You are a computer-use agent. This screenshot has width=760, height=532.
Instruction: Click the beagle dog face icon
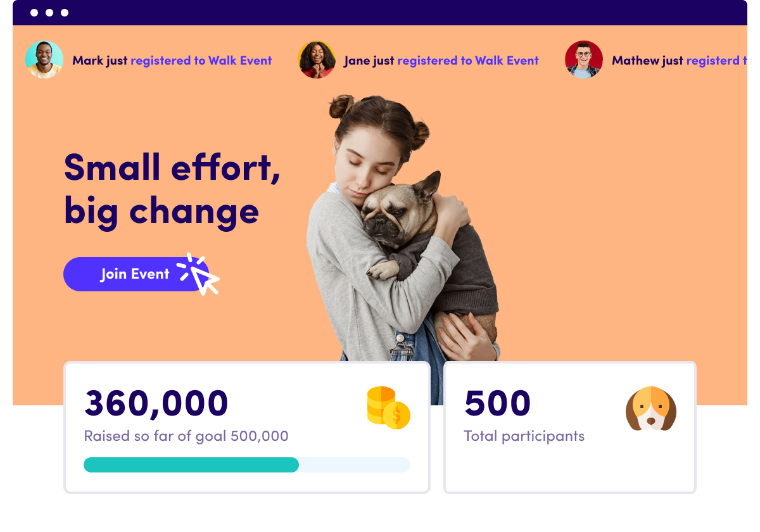[650, 409]
